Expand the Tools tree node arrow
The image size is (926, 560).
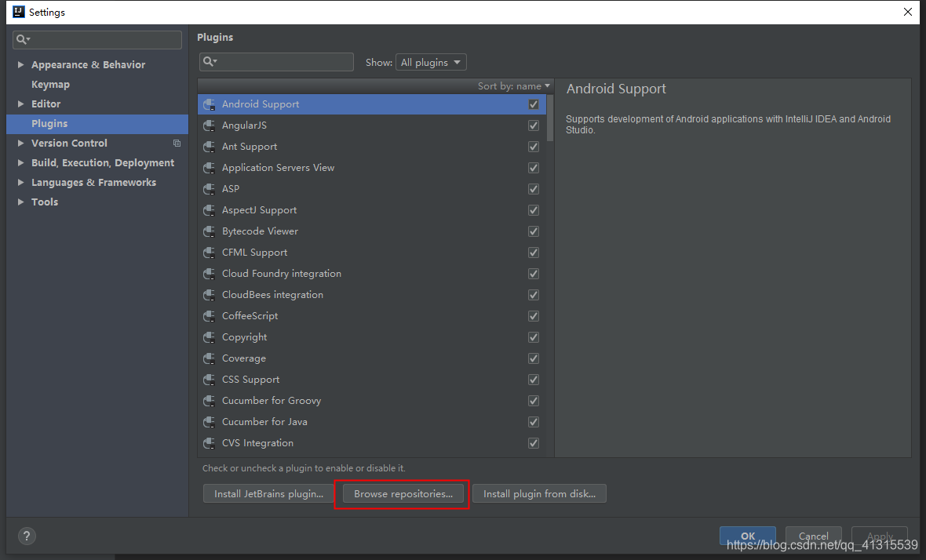[x=20, y=202]
